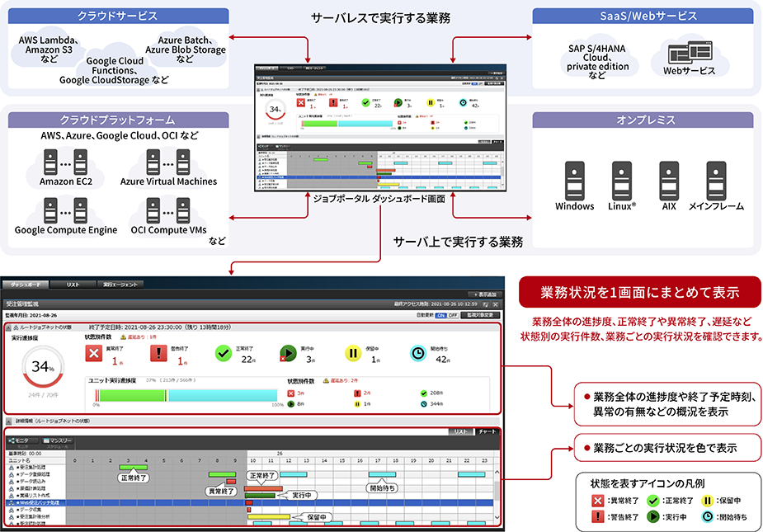This screenshot has width=763, height=532.
Task: Click the Amazon EC2 server pair icon
Action: 66,162
